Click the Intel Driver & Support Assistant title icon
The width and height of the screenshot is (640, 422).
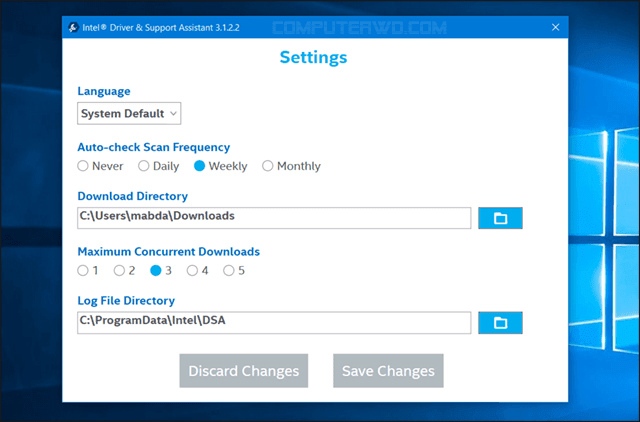pyautogui.click(x=73, y=27)
